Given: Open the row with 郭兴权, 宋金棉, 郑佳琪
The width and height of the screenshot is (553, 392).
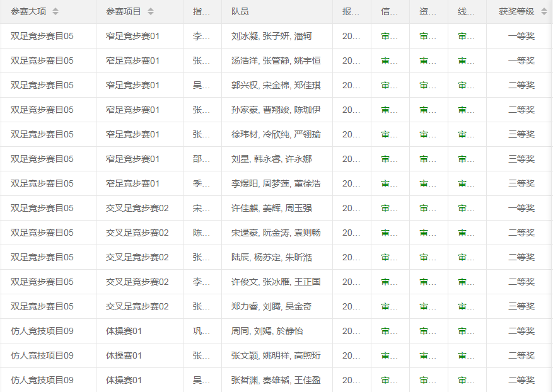Looking at the screenshot, I should [276, 86].
